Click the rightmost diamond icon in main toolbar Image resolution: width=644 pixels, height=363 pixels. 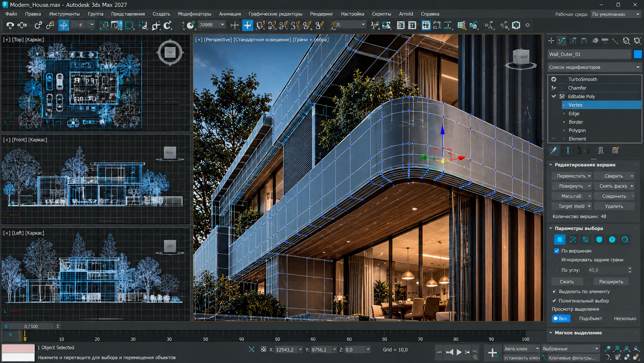click(528, 25)
